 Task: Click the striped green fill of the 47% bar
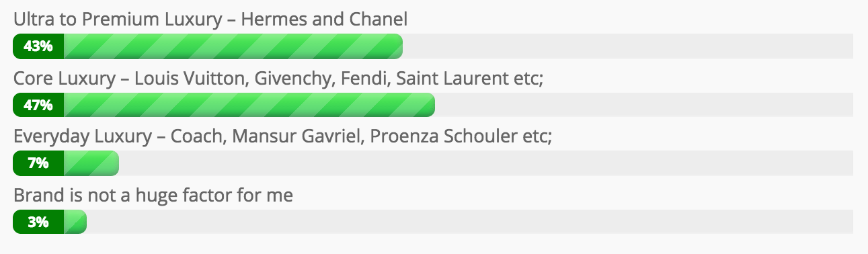click(249, 105)
